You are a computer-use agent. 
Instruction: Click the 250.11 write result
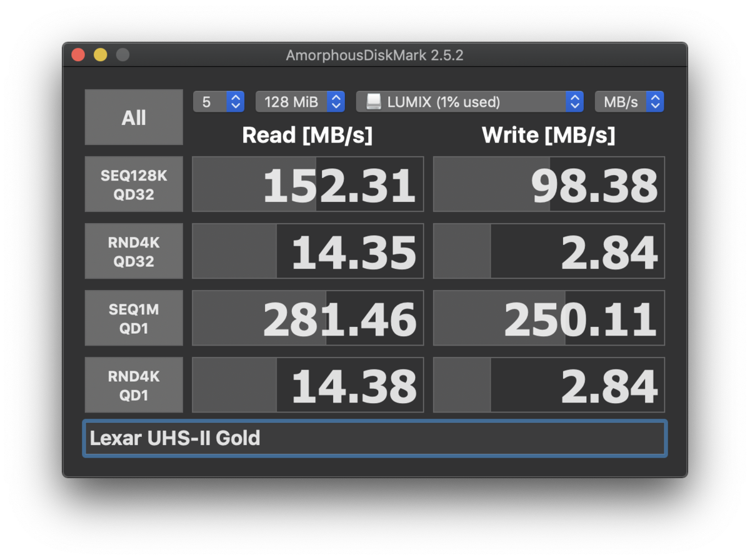coord(549,318)
